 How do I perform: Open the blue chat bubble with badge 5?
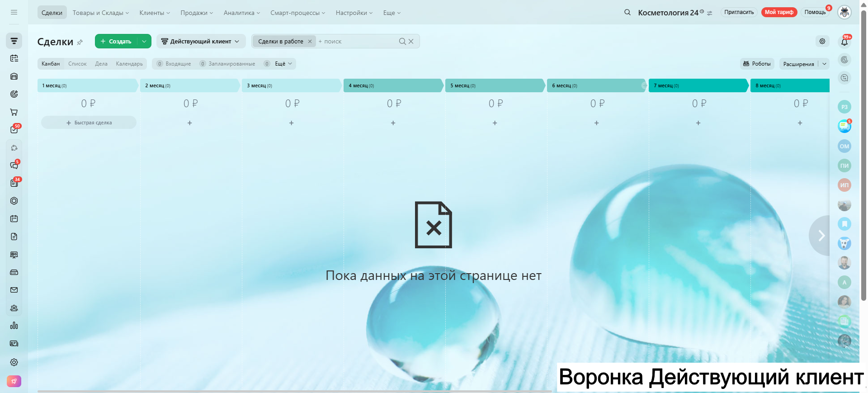click(x=844, y=126)
